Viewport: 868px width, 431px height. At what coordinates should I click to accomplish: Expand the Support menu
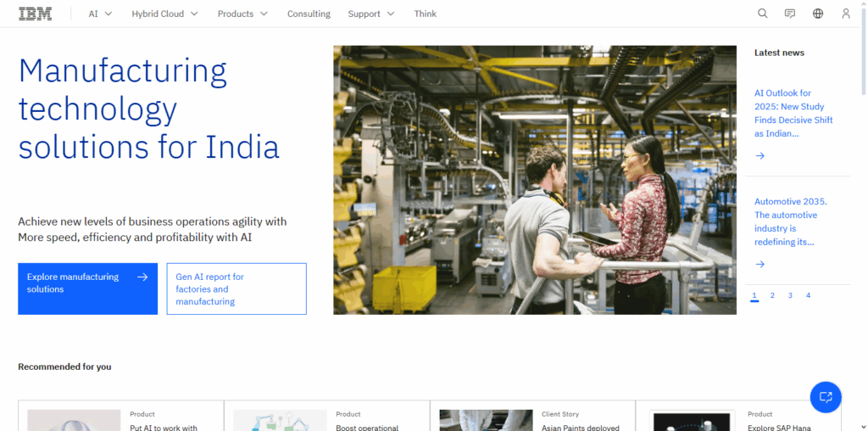click(x=371, y=14)
